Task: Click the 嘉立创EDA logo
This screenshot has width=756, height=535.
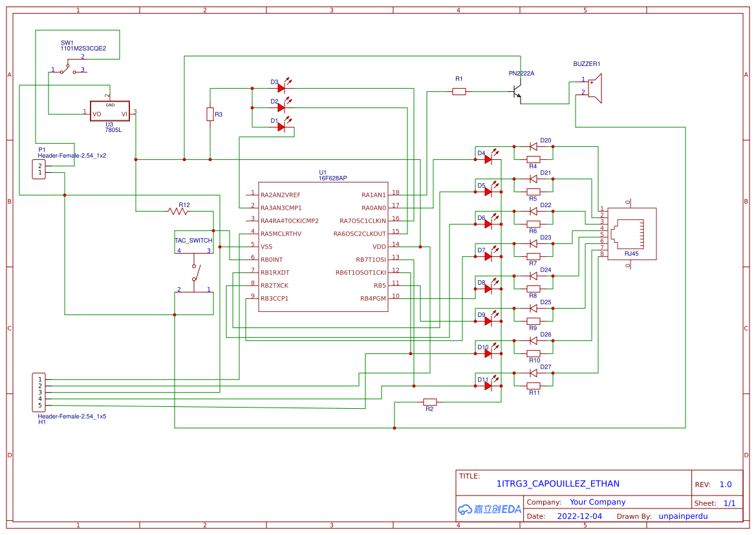Action: (x=488, y=509)
